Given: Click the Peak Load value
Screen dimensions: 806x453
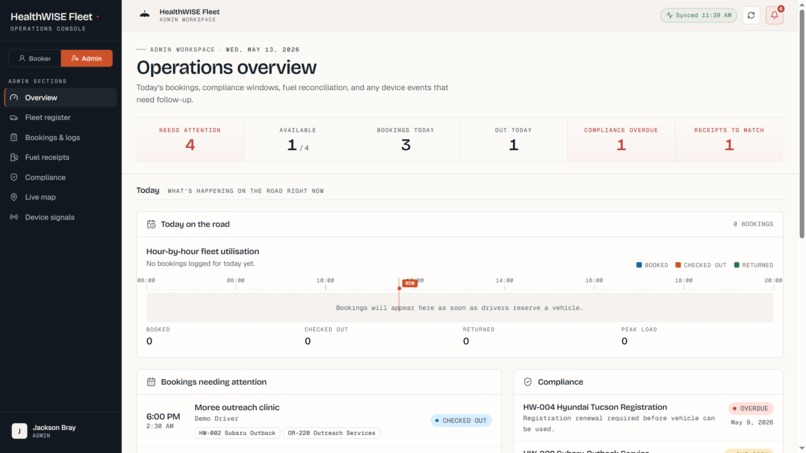Looking at the screenshot, I should point(624,341).
